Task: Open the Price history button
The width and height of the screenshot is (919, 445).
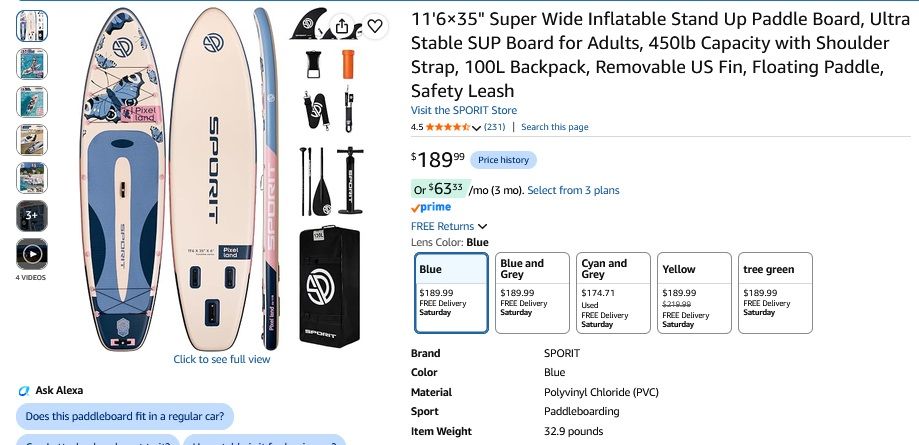Action: click(503, 160)
